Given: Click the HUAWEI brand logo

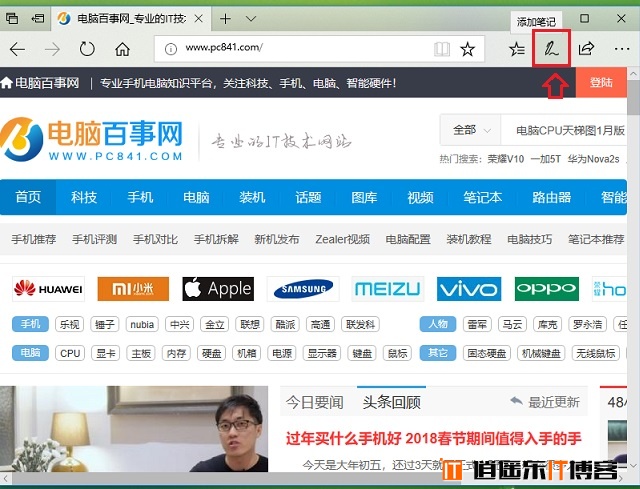Looking at the screenshot, I should [x=48, y=289].
